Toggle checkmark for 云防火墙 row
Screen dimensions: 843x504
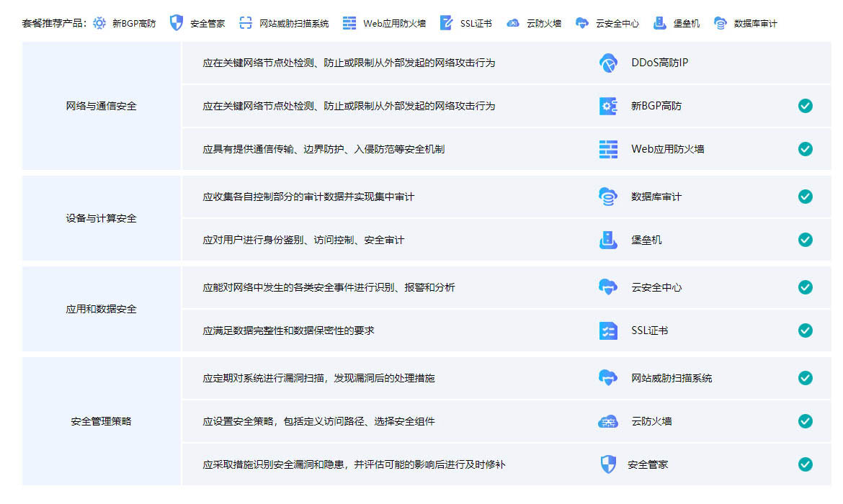805,421
